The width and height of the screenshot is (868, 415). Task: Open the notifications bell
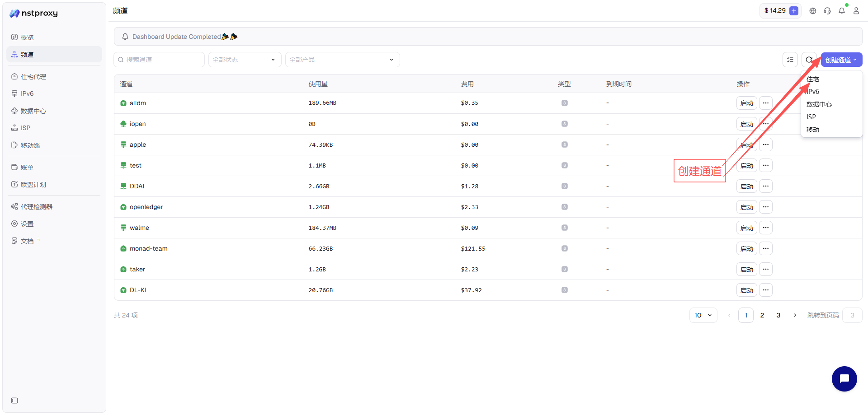click(841, 11)
